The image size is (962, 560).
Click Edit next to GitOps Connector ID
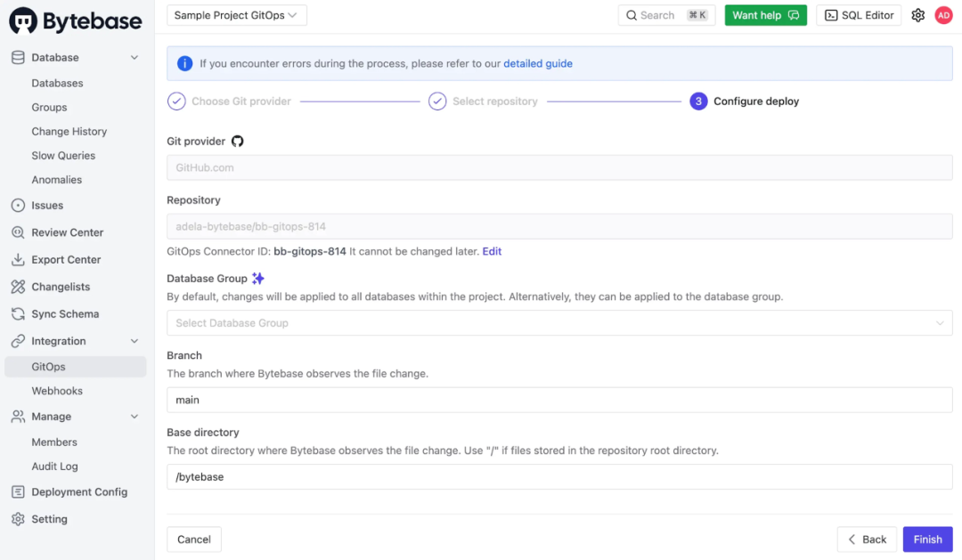coord(492,251)
